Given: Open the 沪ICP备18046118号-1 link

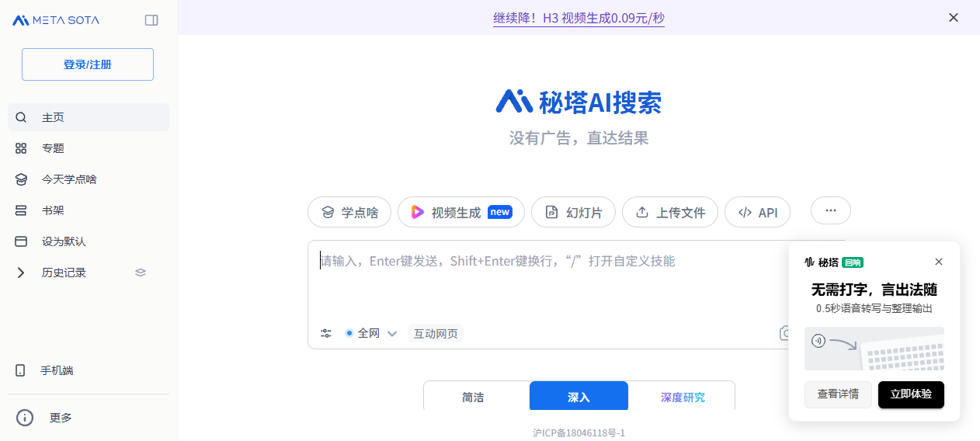Looking at the screenshot, I should tap(579, 432).
